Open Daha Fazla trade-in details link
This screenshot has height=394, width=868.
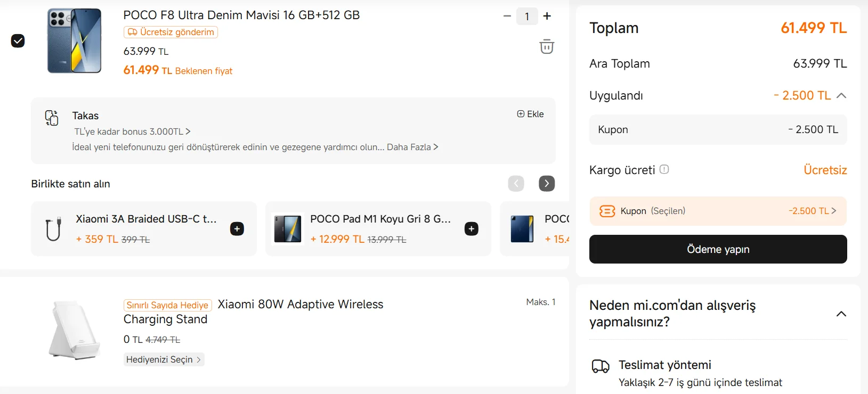coord(412,147)
